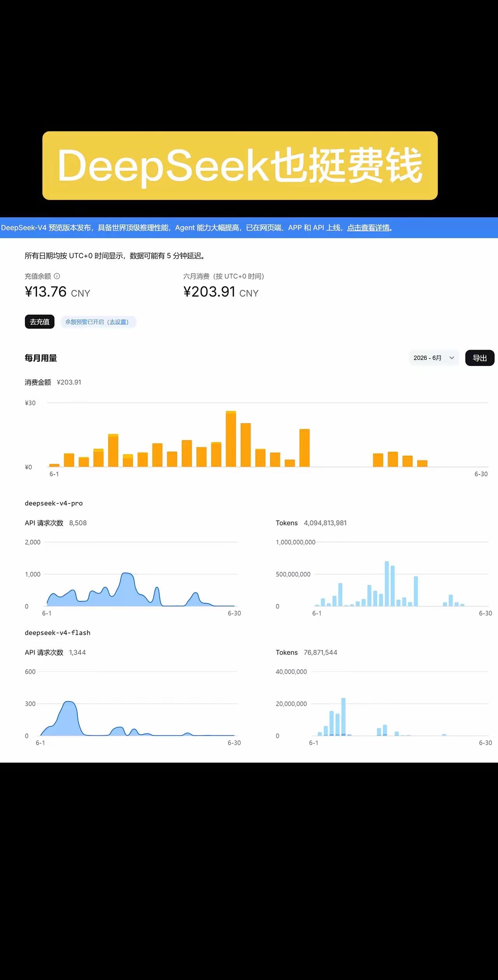Click the 充值余额 label

click(38, 276)
